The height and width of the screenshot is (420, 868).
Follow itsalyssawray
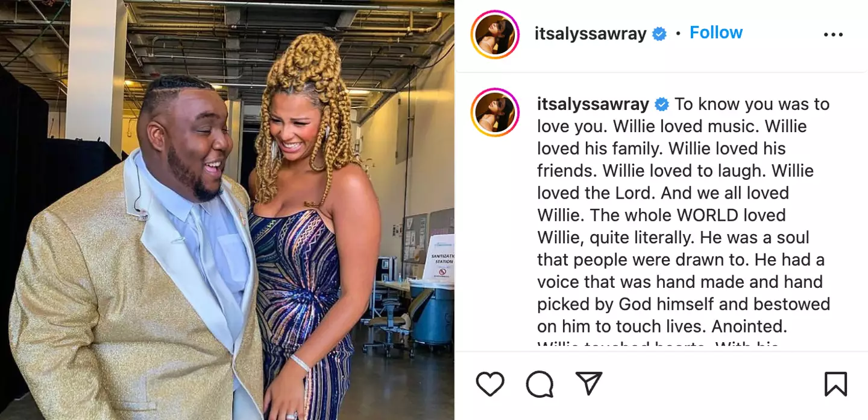coord(716,33)
